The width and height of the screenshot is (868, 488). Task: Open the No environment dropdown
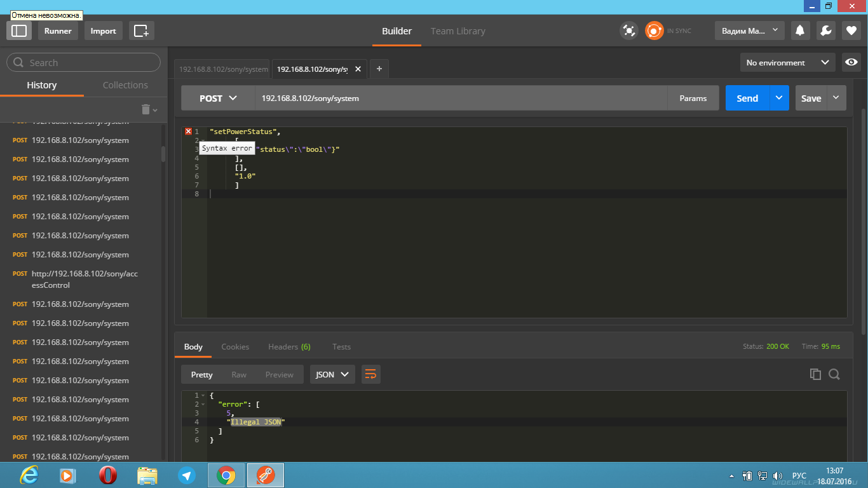pyautogui.click(x=788, y=62)
